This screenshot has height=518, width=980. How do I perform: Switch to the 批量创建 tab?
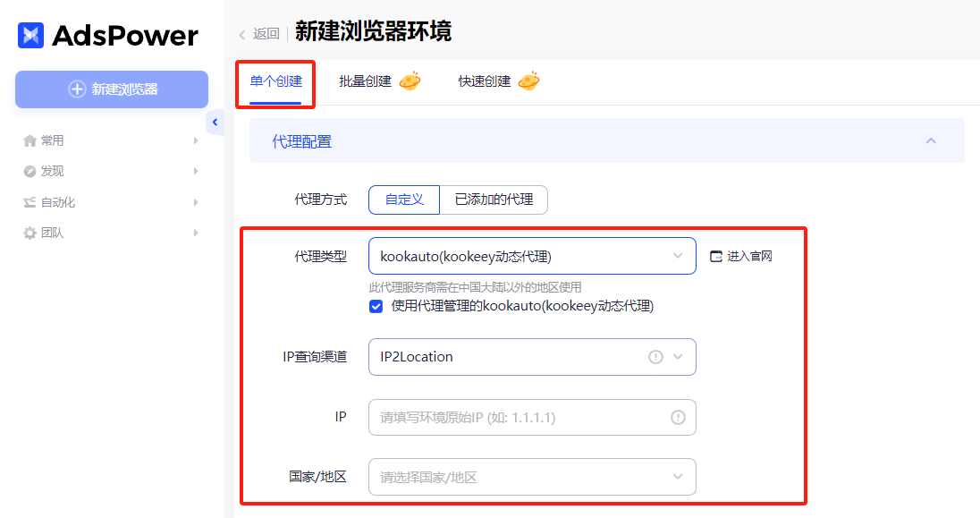coord(367,79)
